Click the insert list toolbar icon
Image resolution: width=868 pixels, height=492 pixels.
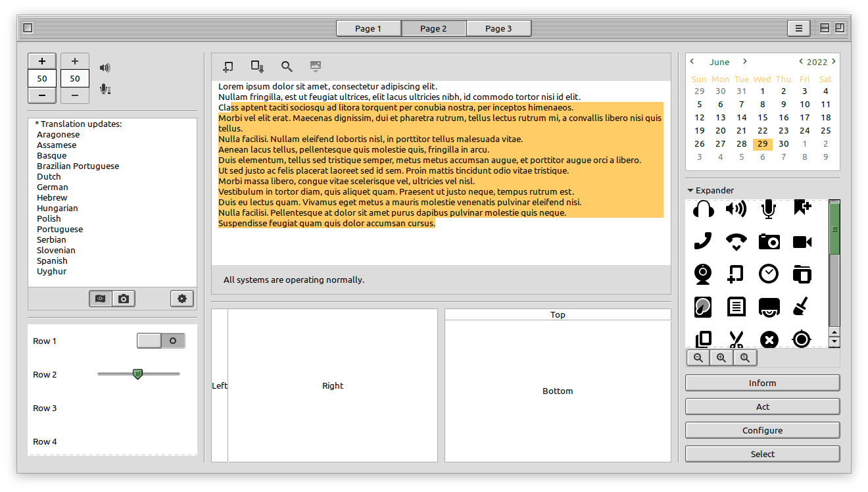click(x=257, y=66)
